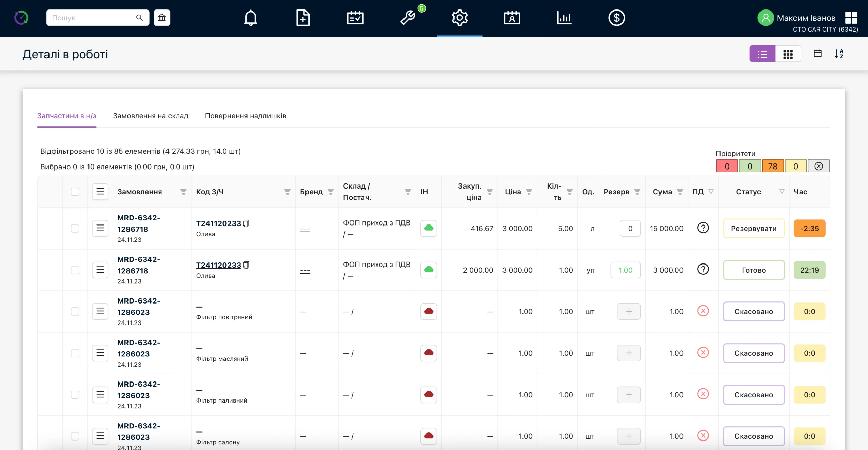Check the first MRD-6342-1286718 row checkbox
Screen dimensions: 868x450
pyautogui.click(x=75, y=228)
